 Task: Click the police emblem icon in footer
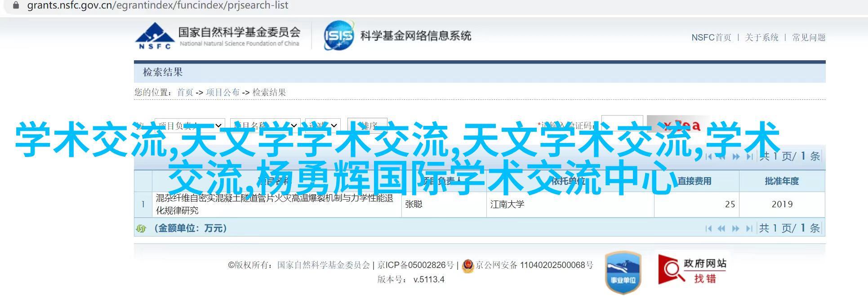(x=468, y=265)
